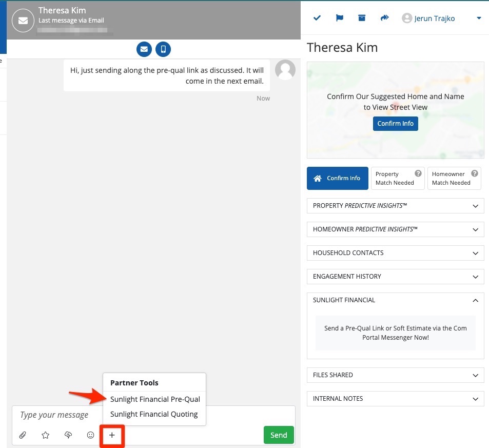Select Sunlight Financial Pre-Qual menu item
Image resolution: width=489 pixels, height=448 pixels.
coord(155,399)
